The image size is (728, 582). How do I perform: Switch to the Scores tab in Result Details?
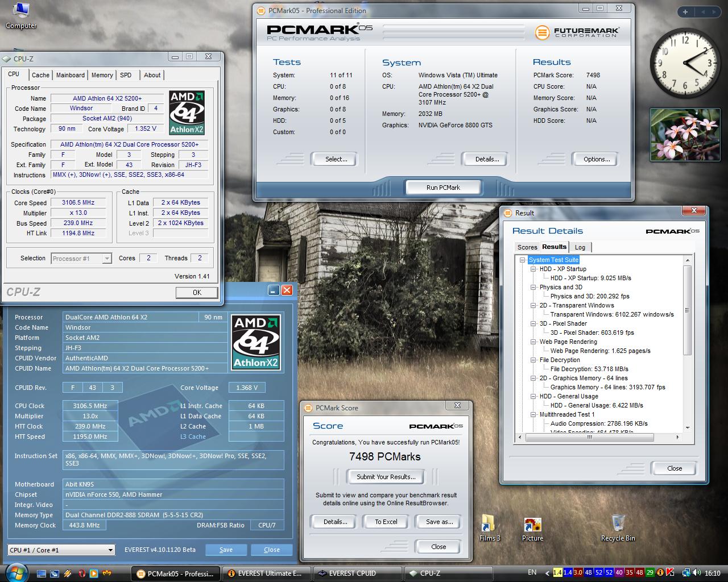tap(527, 247)
